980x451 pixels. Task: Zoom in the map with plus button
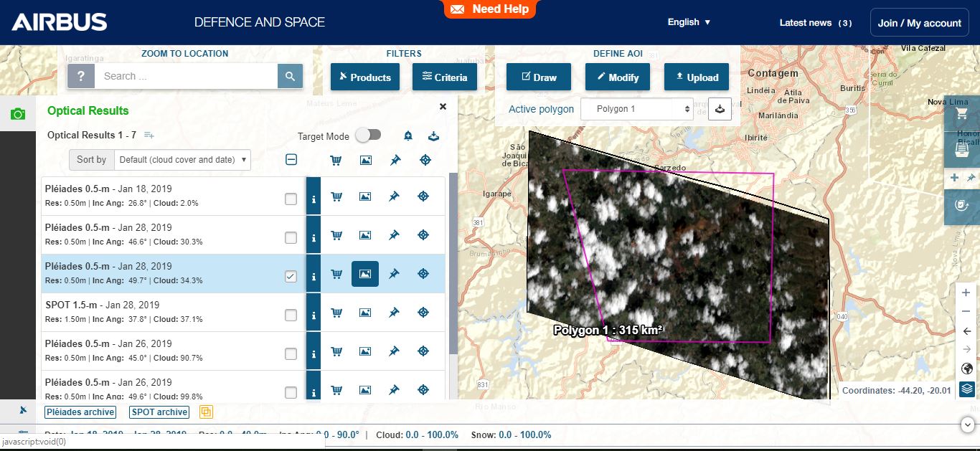coord(966,293)
